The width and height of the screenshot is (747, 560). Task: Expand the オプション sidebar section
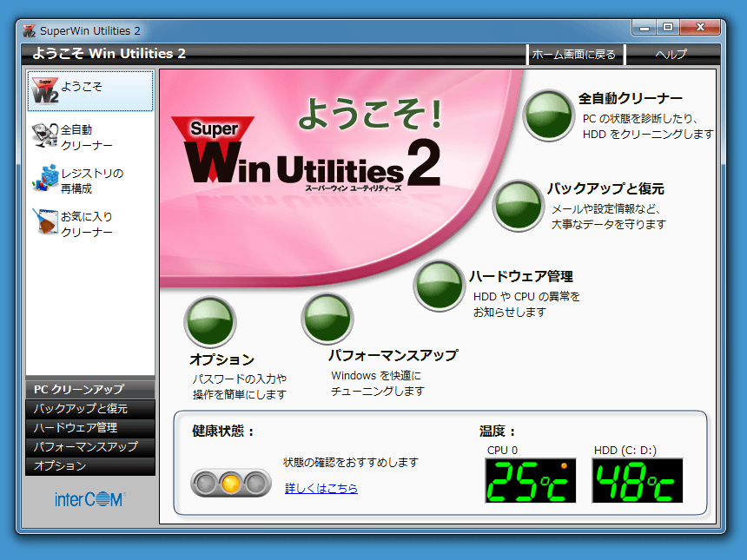point(90,465)
